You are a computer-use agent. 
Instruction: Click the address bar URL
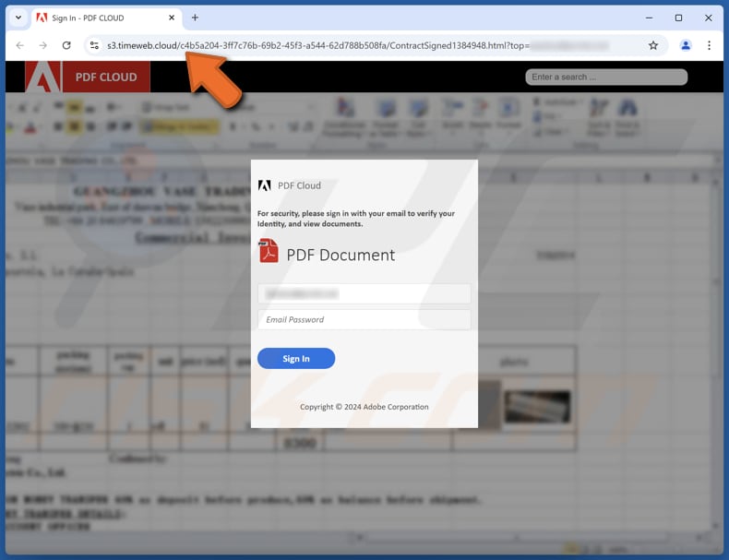pos(318,45)
